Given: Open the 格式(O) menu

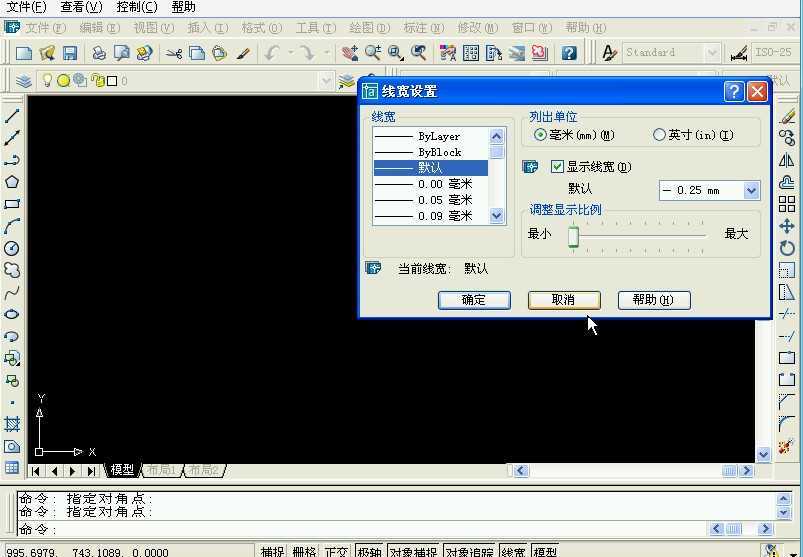Looking at the screenshot, I should 262,28.
